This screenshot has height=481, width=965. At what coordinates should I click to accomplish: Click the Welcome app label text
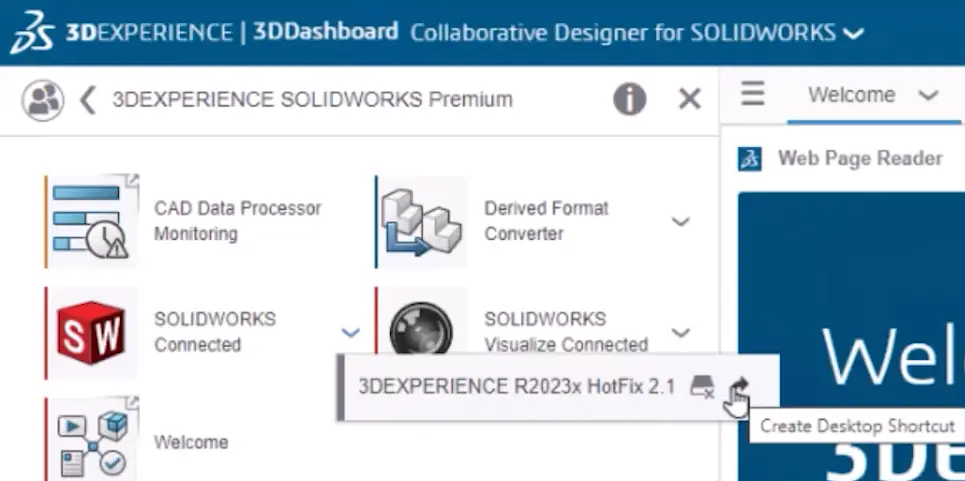coord(191,442)
